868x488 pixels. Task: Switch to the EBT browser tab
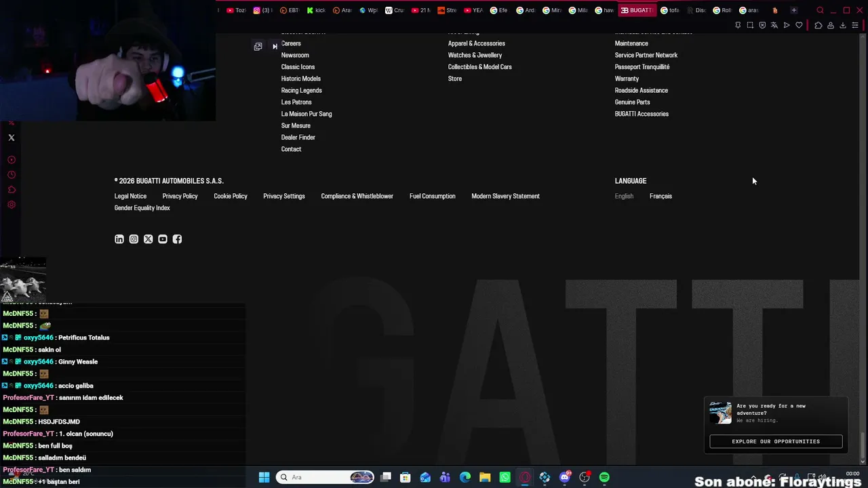pos(290,10)
